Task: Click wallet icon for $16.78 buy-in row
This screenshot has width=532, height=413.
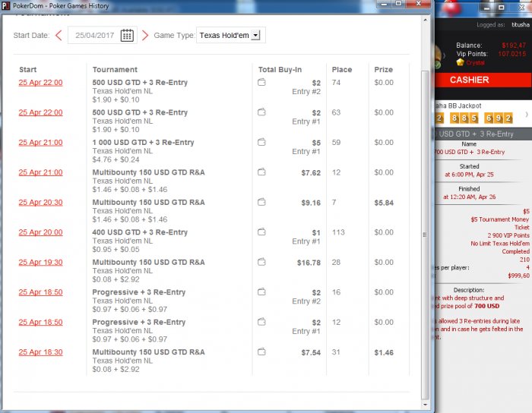Action: pos(261,262)
